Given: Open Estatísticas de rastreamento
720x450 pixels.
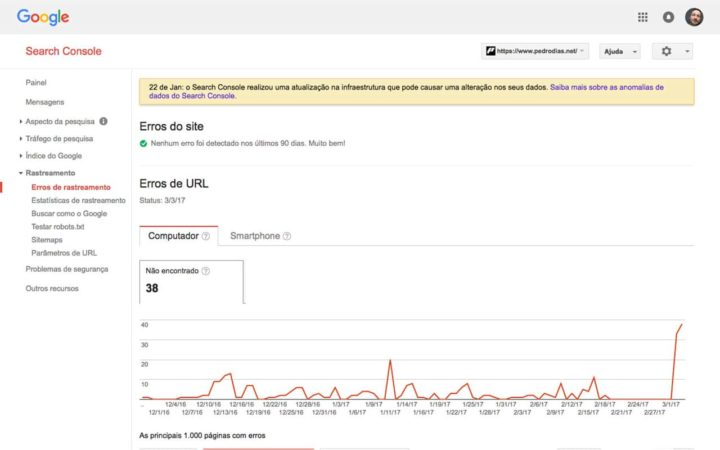Looking at the screenshot, I should point(78,201).
